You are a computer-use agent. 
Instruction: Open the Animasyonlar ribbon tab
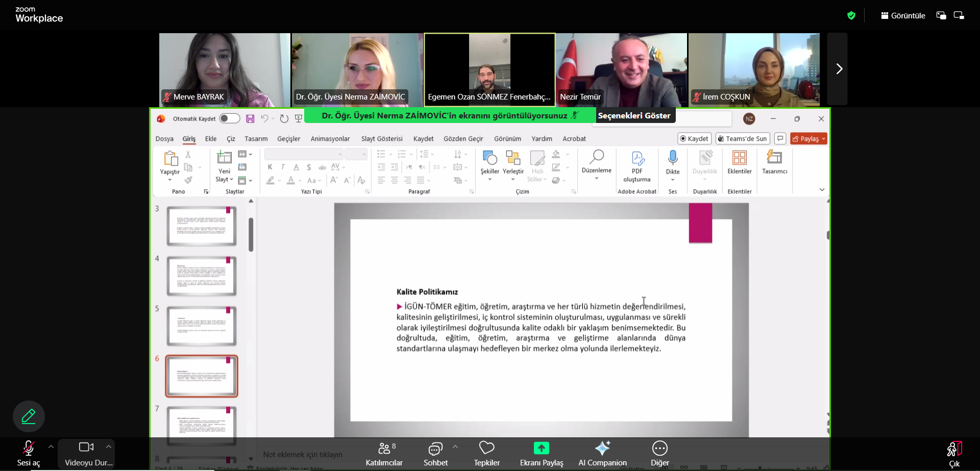click(x=330, y=139)
